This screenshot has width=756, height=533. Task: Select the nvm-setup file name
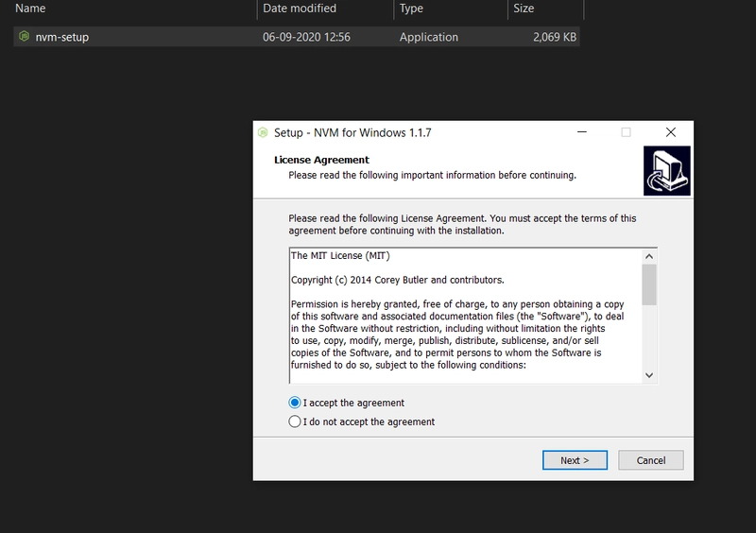click(61, 37)
